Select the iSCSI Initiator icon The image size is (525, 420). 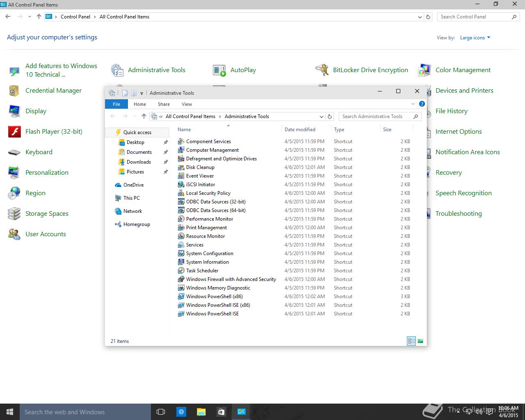click(x=181, y=185)
